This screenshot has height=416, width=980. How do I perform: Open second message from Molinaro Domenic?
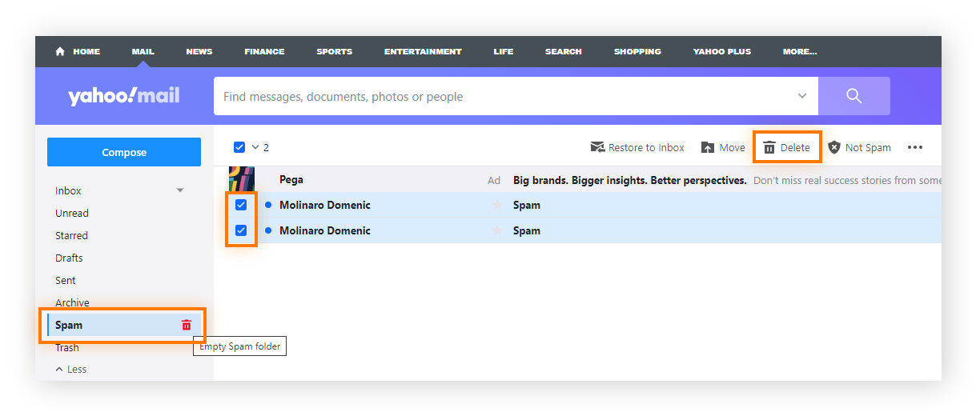click(x=324, y=230)
